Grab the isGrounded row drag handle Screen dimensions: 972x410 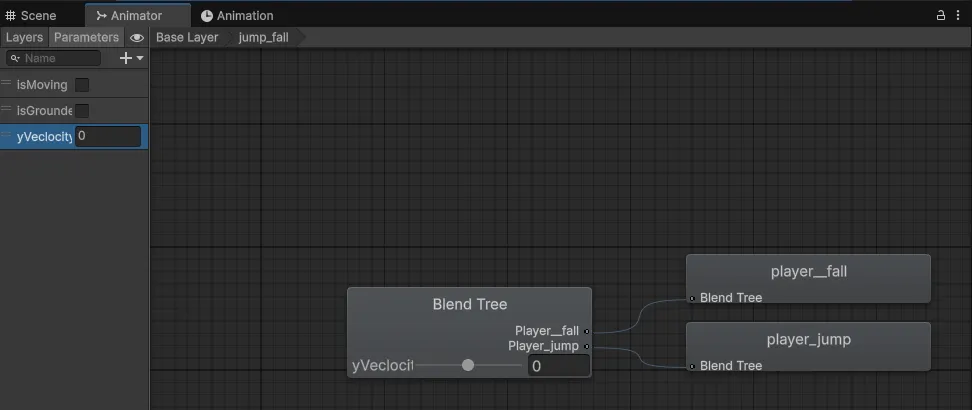point(6,109)
